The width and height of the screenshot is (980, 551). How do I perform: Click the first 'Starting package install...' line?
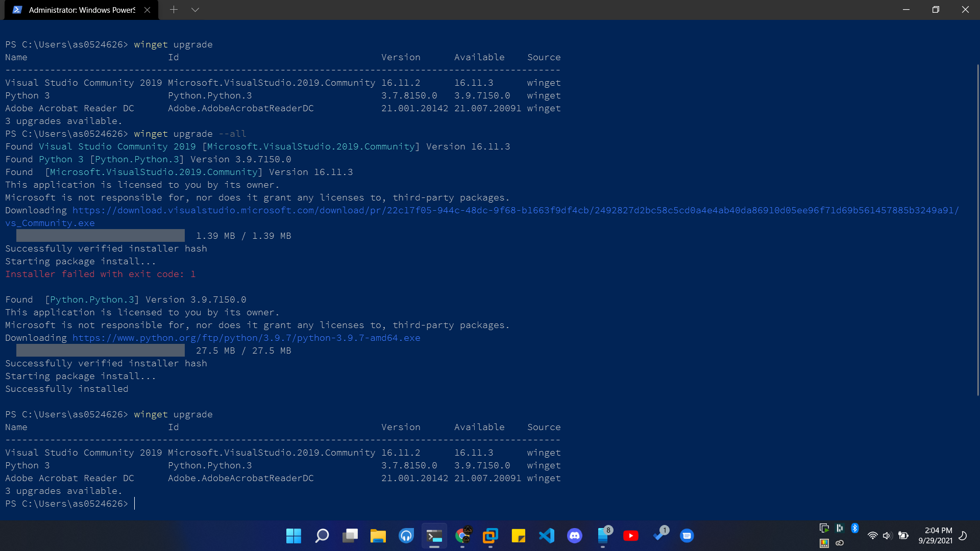81,261
